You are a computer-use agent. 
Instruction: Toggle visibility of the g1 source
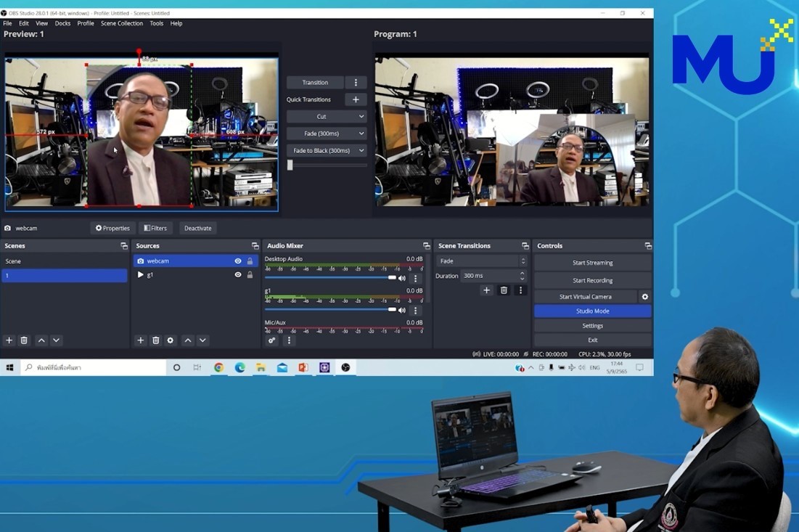(238, 274)
